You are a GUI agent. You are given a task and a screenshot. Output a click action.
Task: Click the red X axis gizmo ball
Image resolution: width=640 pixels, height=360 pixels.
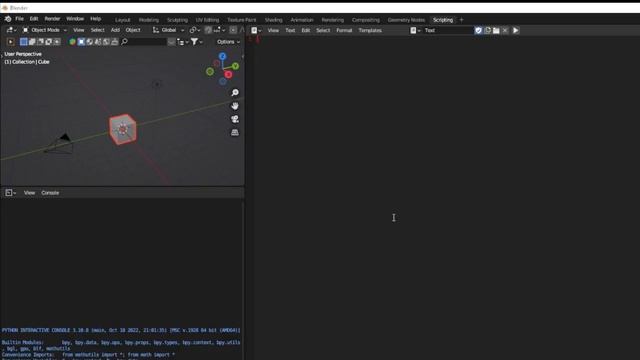click(x=228, y=74)
